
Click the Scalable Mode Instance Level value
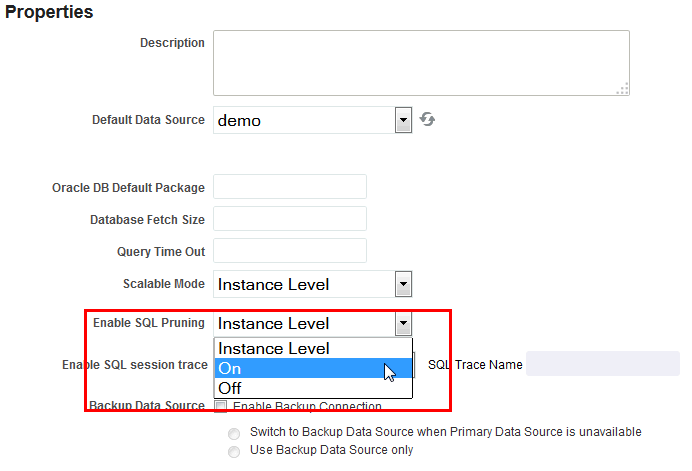click(274, 284)
